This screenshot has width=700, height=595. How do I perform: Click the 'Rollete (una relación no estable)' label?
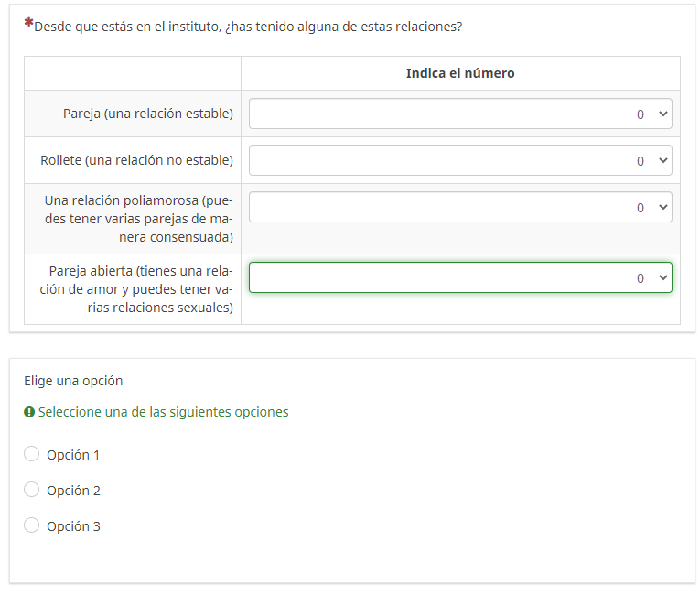(x=137, y=160)
